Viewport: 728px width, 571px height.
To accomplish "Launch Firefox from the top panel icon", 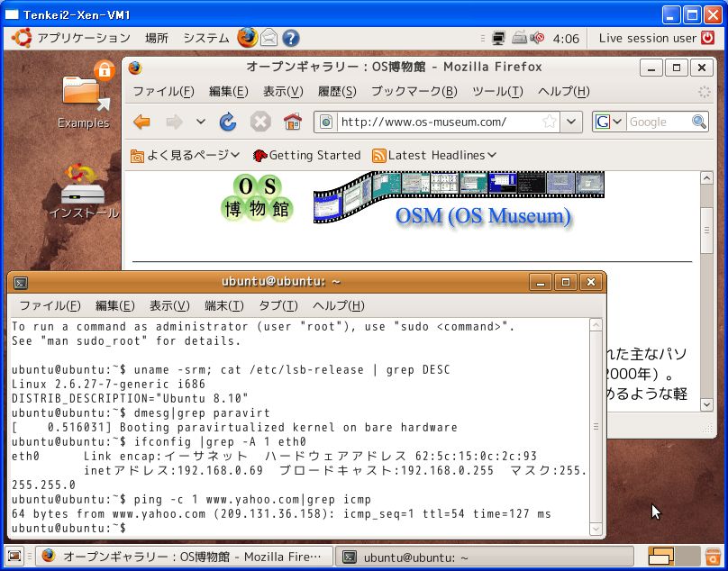I will click(248, 38).
